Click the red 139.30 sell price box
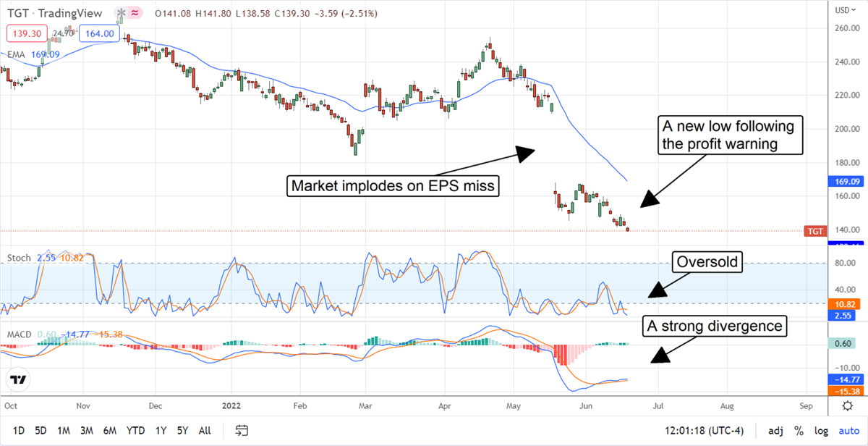 [27, 33]
